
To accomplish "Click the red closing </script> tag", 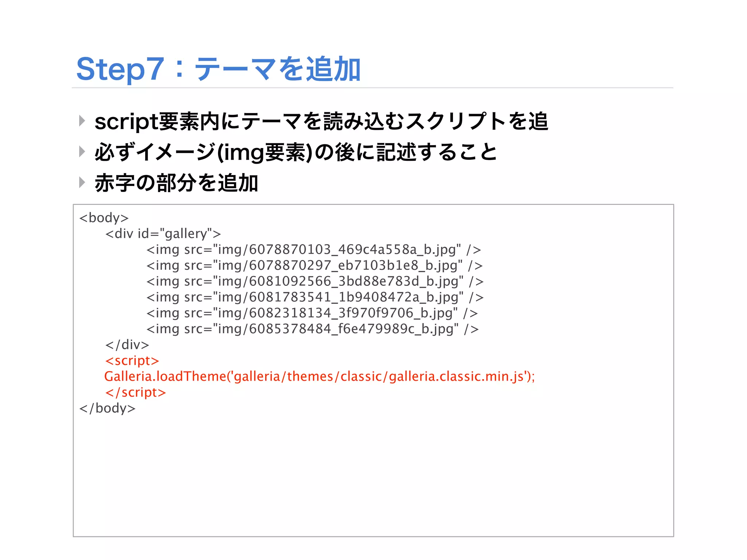I will tap(135, 392).
